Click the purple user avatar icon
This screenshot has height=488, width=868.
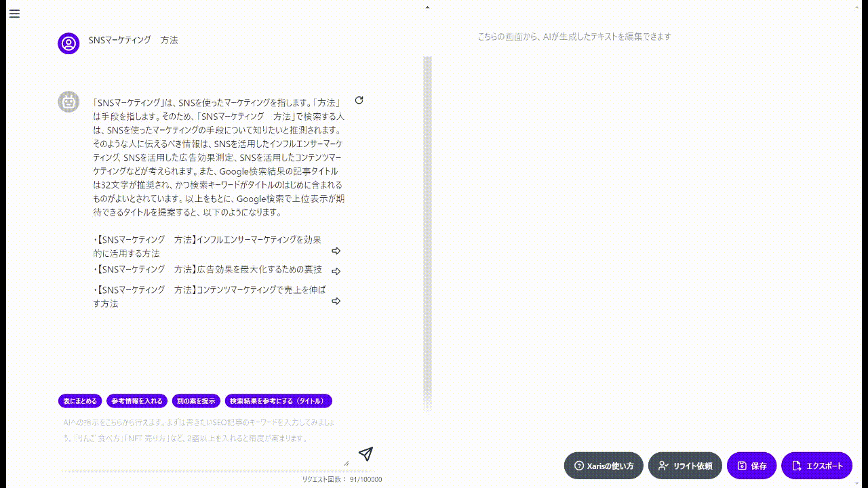pos(68,43)
